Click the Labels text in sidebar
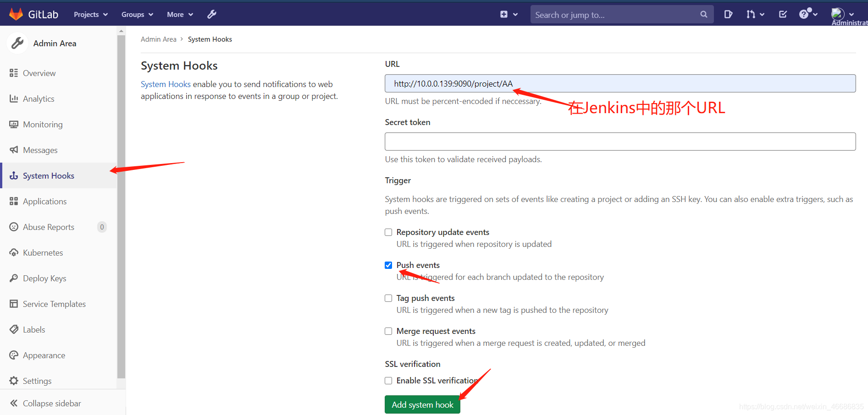 (34, 330)
